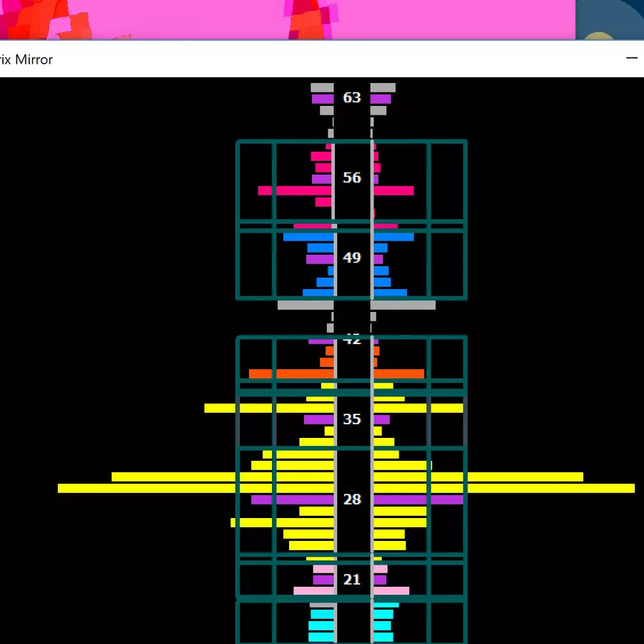Click the wide gray bar left below 49
Image resolution: width=644 pixels, height=644 pixels.
(305, 305)
